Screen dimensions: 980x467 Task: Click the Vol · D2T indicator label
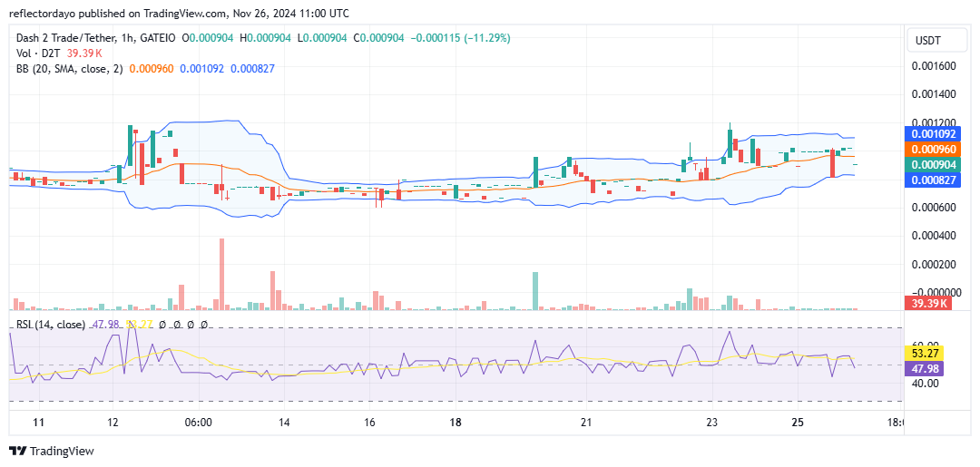coord(38,54)
